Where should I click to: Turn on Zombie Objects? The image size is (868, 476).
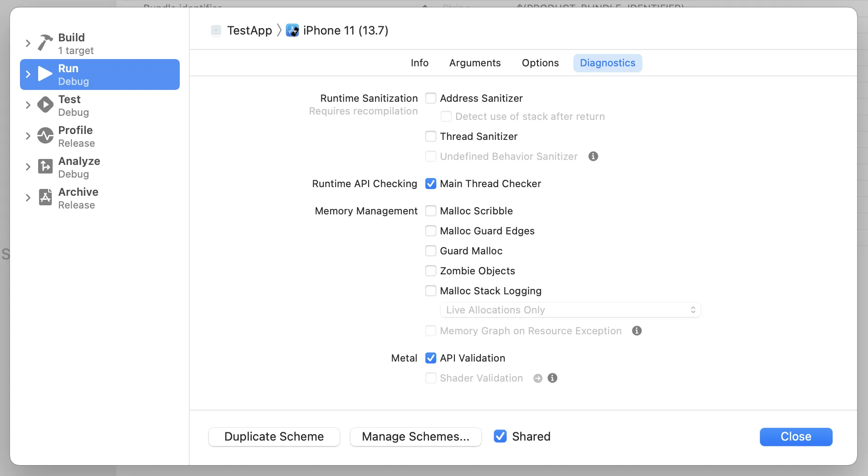[431, 271]
